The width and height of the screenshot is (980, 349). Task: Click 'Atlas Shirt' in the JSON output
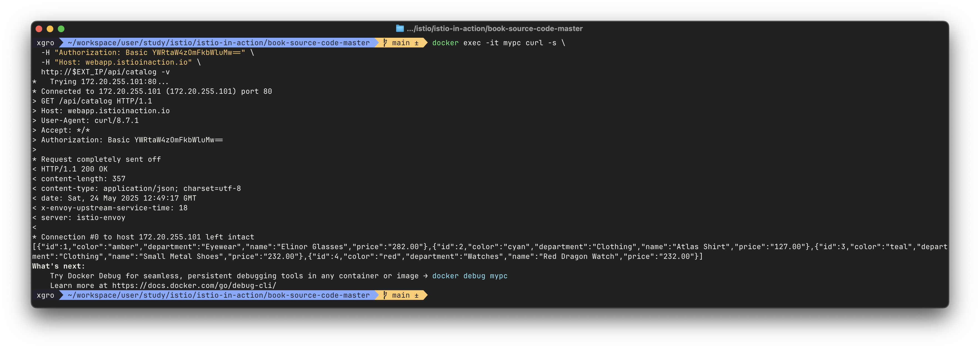click(x=701, y=246)
